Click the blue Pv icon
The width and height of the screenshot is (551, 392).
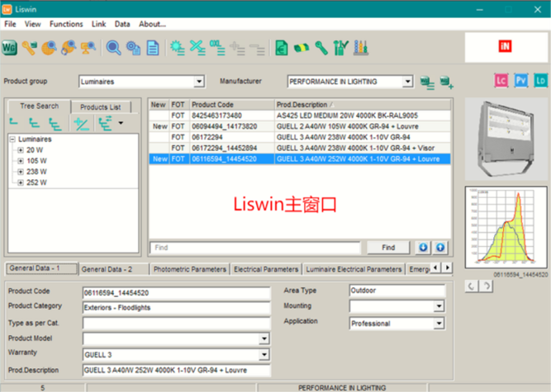coord(520,81)
